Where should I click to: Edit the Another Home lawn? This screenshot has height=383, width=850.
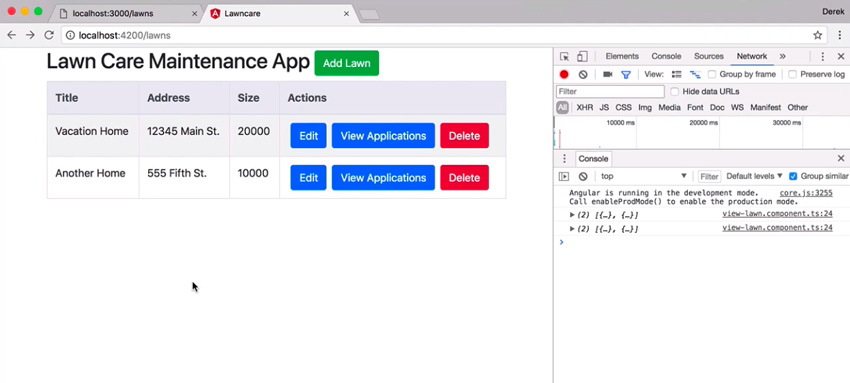tap(308, 178)
